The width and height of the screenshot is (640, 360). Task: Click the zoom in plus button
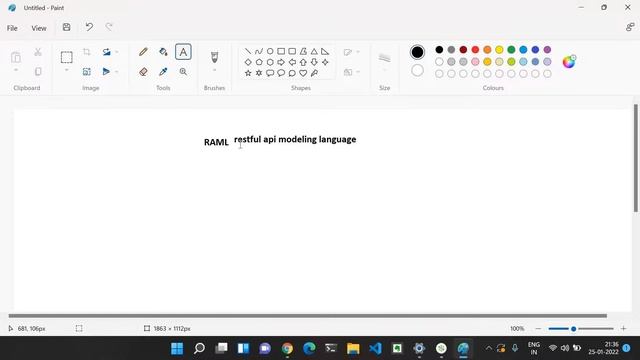coord(623,329)
